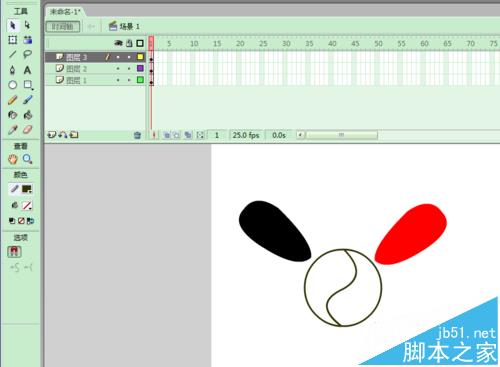500x367 pixels.
Task: Select the Rectangle tool
Action: (28, 85)
